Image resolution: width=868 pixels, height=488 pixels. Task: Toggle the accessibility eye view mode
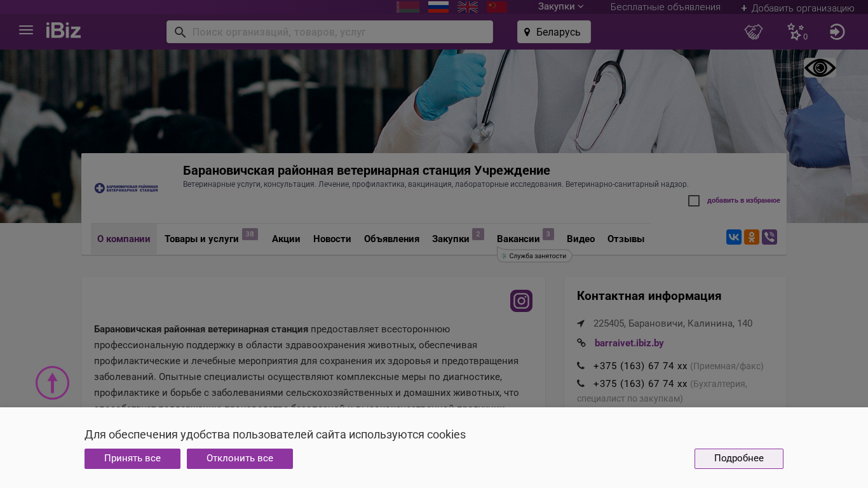[820, 68]
